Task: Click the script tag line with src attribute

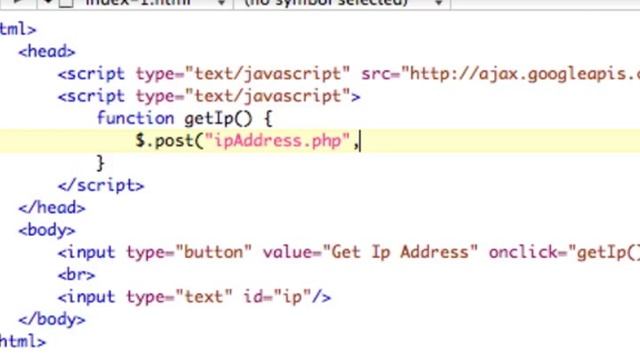Action: pos(349,74)
